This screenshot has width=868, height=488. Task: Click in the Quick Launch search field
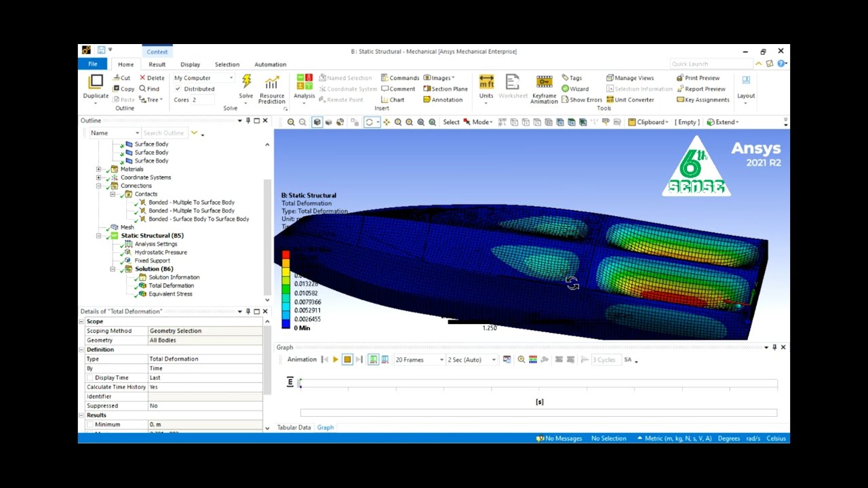(x=711, y=64)
